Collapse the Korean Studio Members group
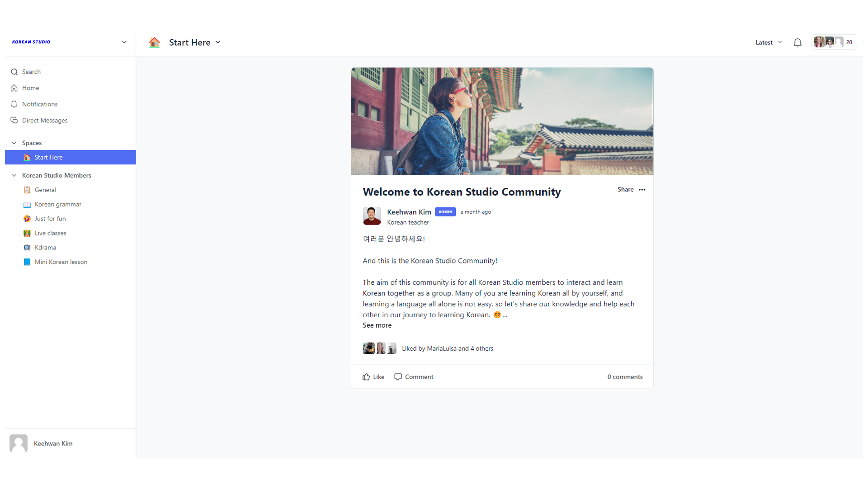 click(14, 175)
